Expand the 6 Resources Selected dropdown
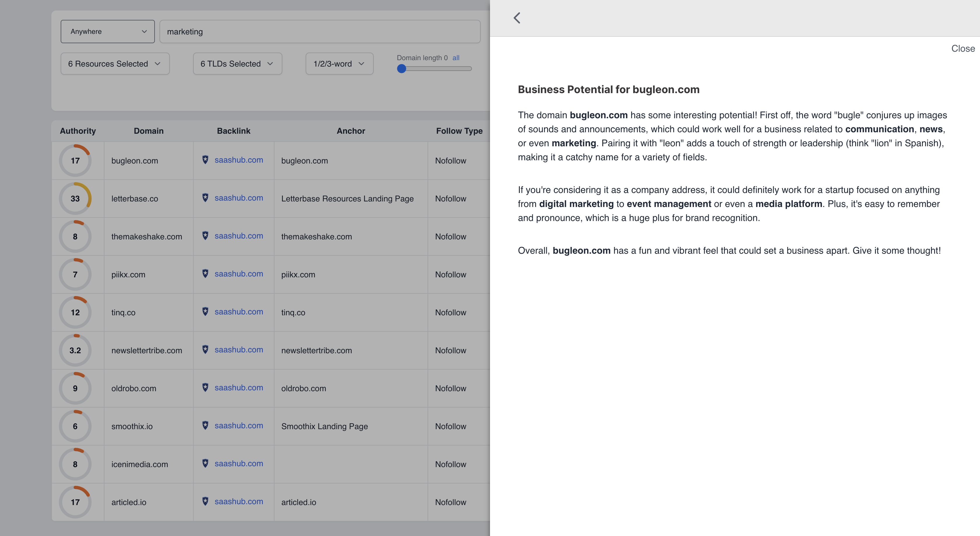Screen dimensions: 980x536 [x=115, y=64]
